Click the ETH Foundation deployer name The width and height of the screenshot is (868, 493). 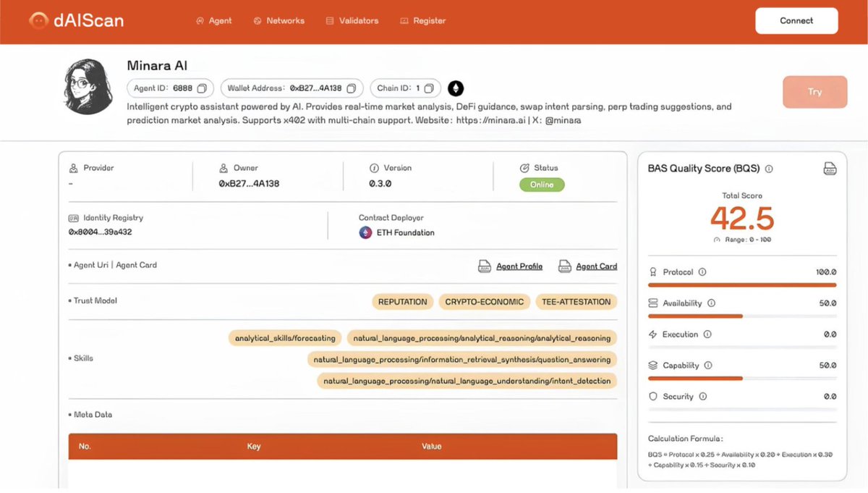click(x=406, y=233)
